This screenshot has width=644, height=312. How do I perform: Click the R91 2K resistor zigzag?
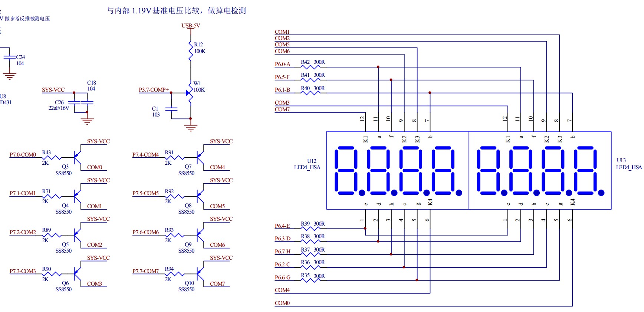click(174, 158)
